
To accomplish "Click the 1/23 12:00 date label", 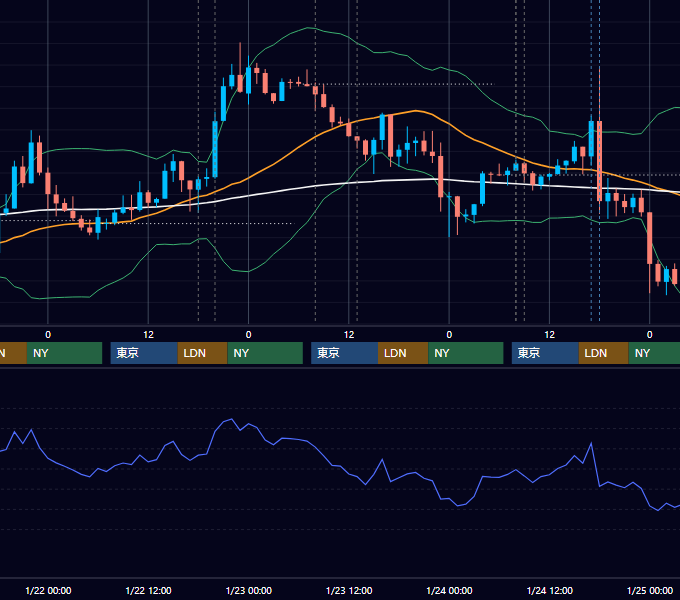I will [x=349, y=590].
